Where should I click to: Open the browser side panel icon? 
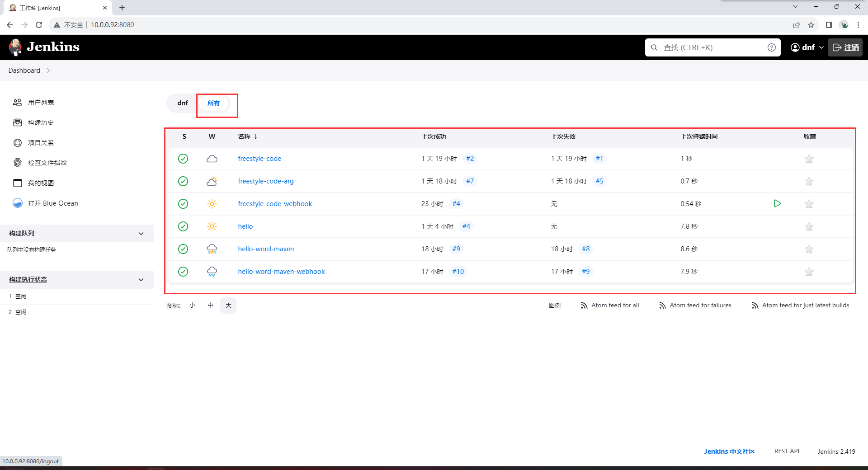[829, 25]
